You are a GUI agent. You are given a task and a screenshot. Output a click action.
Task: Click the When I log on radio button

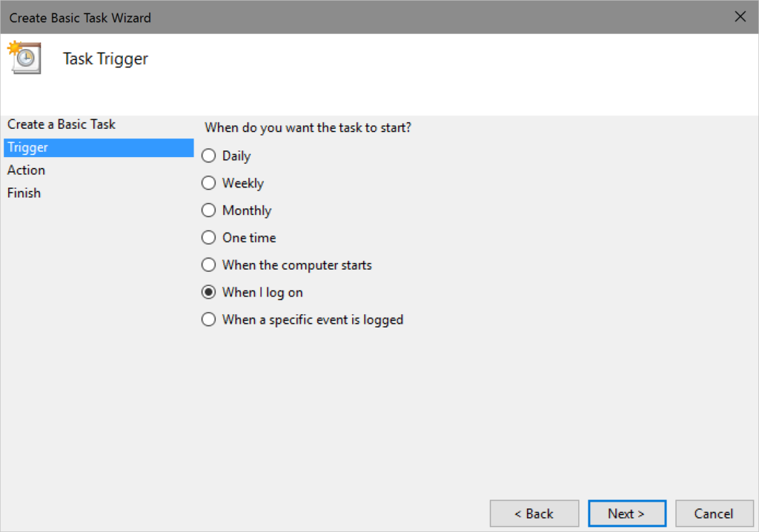[x=209, y=293]
